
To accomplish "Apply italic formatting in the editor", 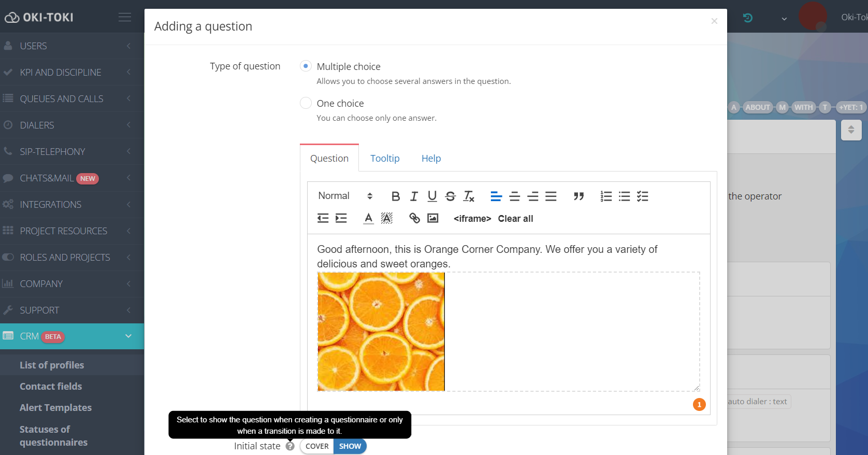I will click(x=414, y=196).
